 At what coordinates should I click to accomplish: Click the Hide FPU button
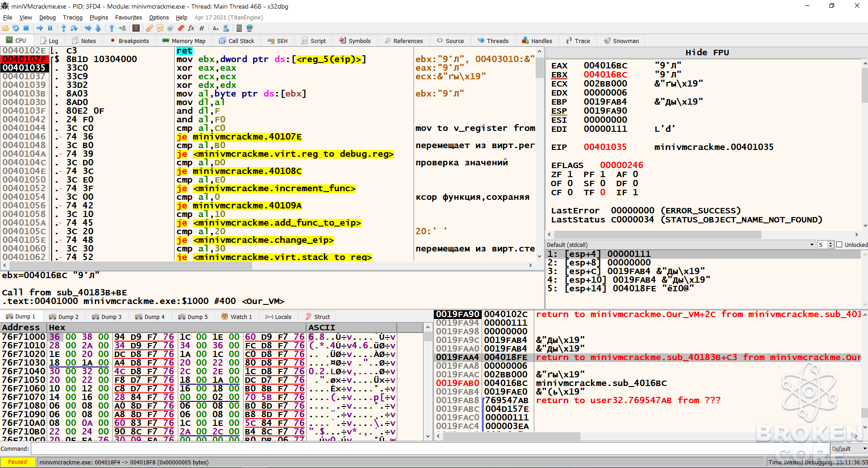point(707,53)
